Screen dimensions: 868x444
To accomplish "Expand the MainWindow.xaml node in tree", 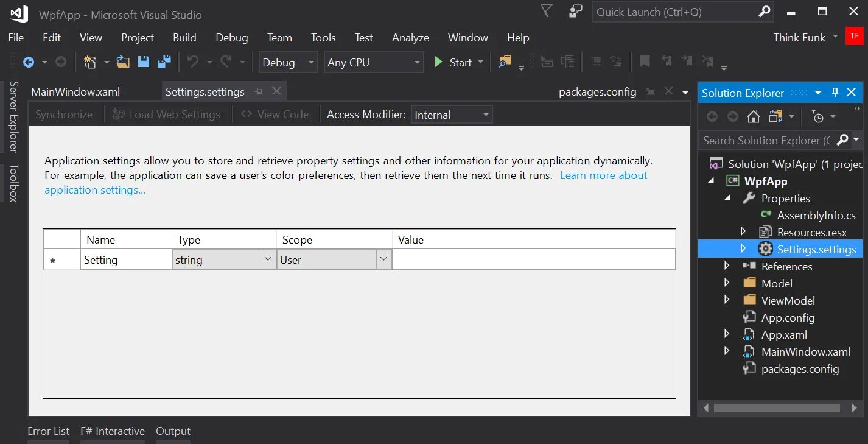I will [x=727, y=351].
